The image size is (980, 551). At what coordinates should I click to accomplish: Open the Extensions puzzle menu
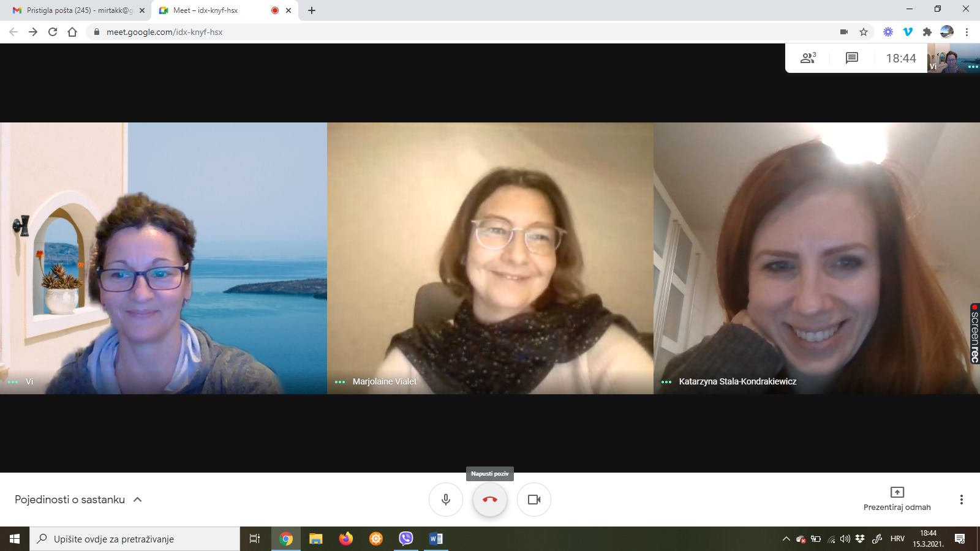tap(927, 32)
